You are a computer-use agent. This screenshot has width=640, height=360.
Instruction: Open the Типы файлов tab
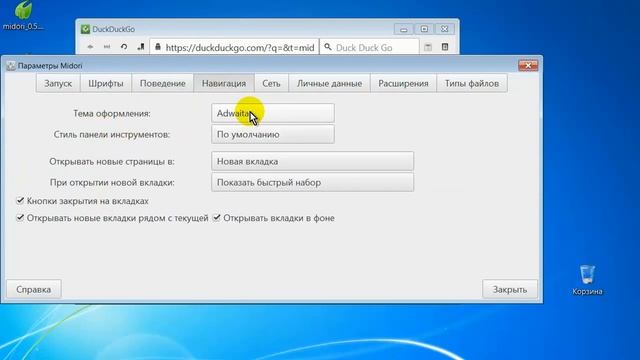pos(472,83)
